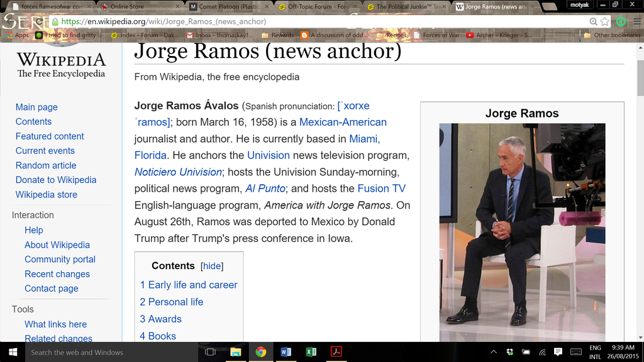Viewport: 644px width, 362px height.
Task: Open the taskbar clock and date
Action: click(623, 352)
